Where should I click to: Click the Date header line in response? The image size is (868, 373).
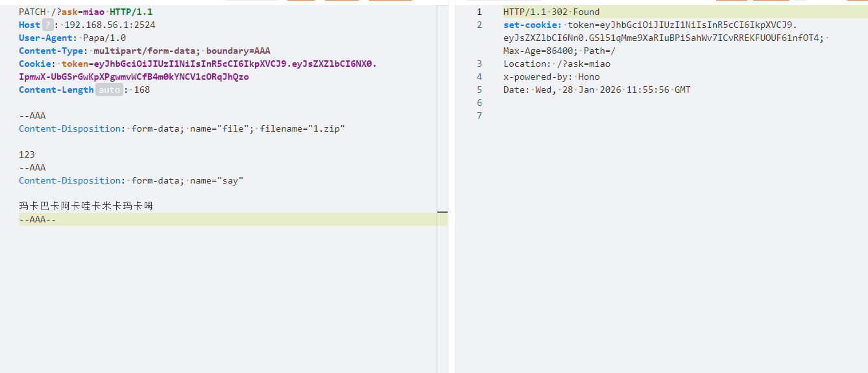click(597, 90)
